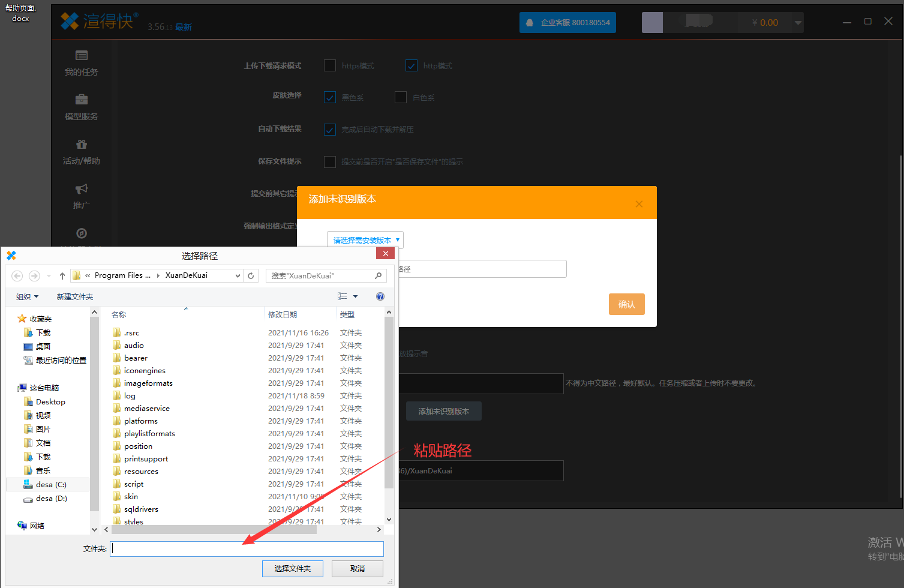Click Back arrow in file dialog
Image resolution: width=904 pixels, height=588 pixels.
click(x=17, y=276)
